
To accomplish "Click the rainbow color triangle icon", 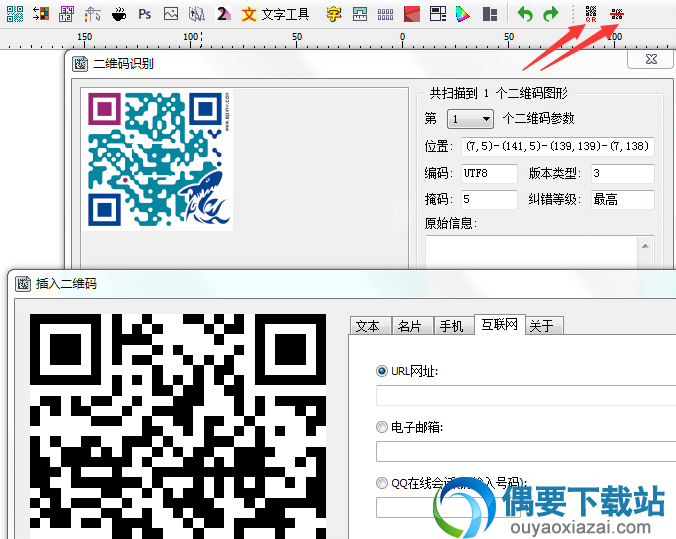I will pos(463,14).
